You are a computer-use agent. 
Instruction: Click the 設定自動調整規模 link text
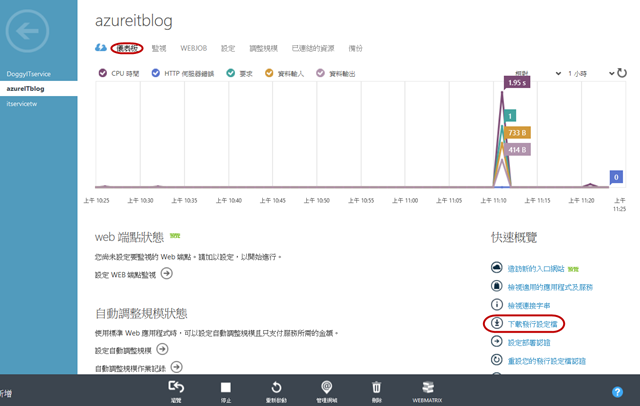point(123,351)
